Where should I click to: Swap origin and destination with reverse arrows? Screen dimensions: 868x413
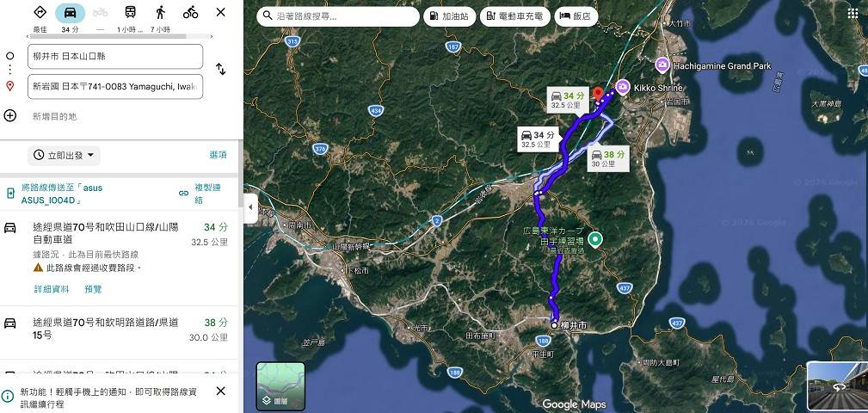(x=220, y=69)
